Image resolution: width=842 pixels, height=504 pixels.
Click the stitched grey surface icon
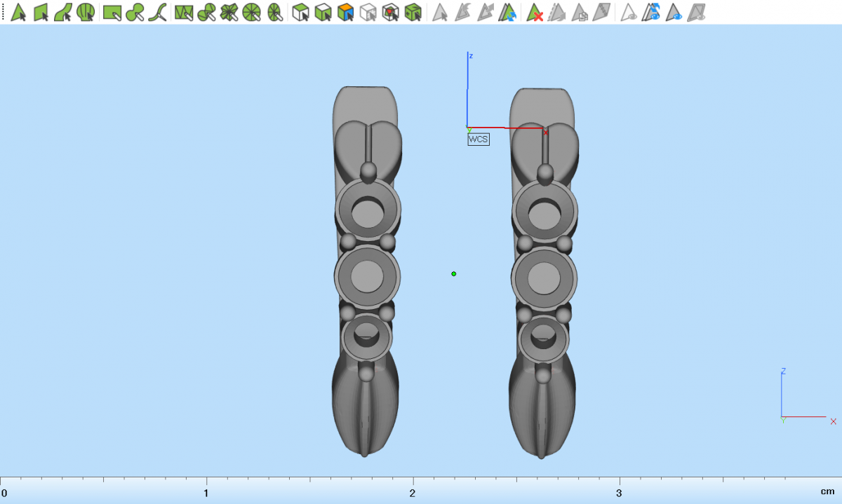pos(601,12)
